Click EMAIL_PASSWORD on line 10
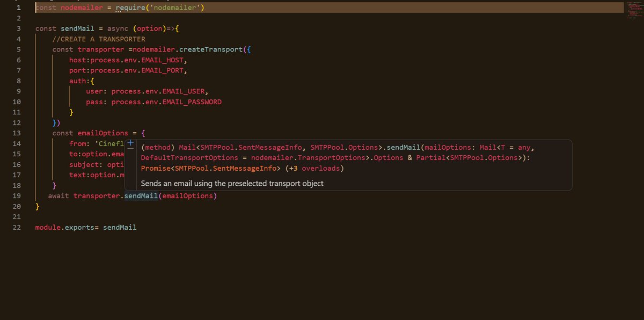Image resolution: width=644 pixels, height=320 pixels. 193,101
